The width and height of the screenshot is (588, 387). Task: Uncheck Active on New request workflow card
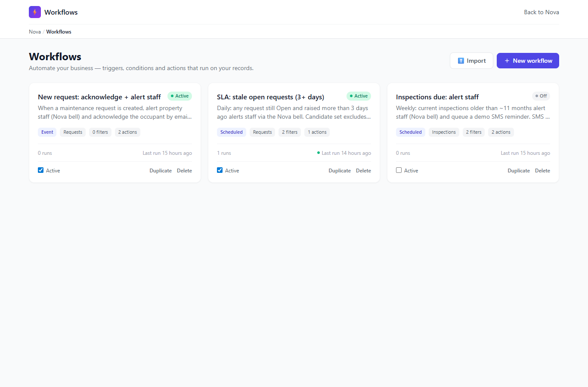[x=41, y=170]
